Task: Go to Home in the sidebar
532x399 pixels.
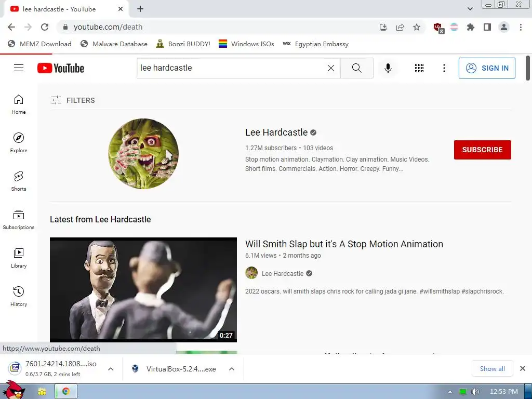Action: click(19, 104)
